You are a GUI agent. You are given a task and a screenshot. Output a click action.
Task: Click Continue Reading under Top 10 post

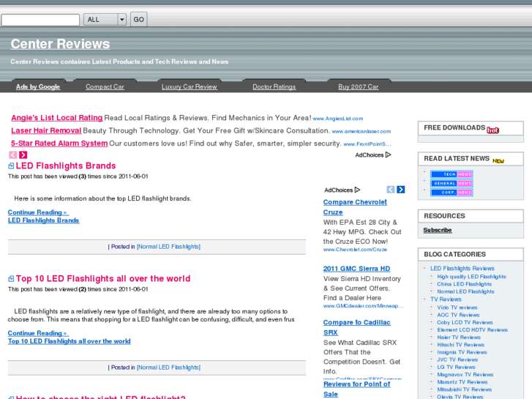[38, 333]
